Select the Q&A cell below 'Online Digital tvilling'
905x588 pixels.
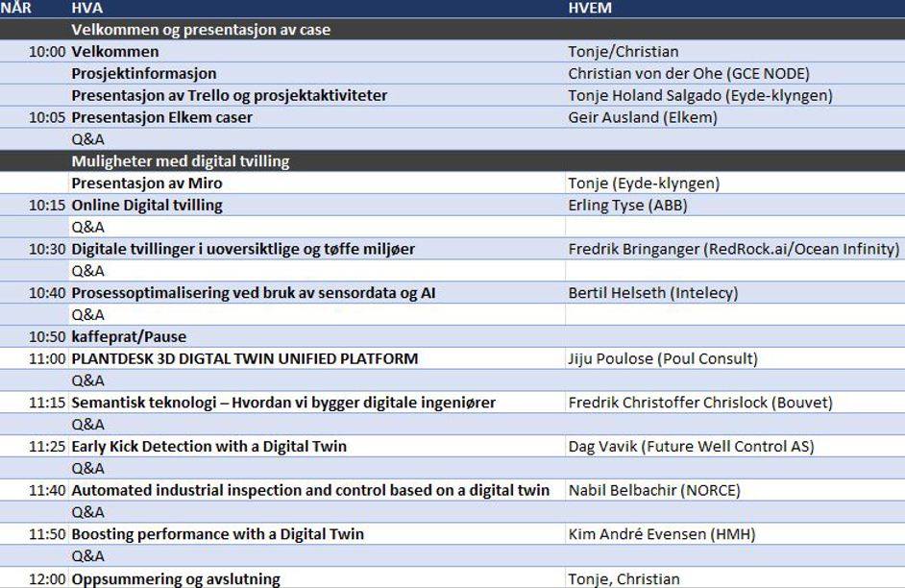pyautogui.click(x=88, y=228)
